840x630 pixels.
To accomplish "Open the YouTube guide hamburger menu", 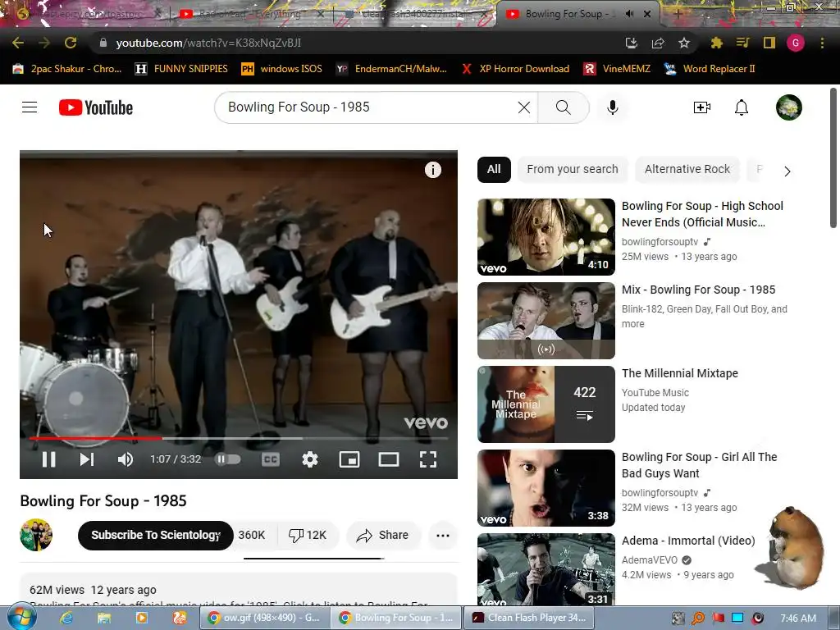I will (30, 107).
